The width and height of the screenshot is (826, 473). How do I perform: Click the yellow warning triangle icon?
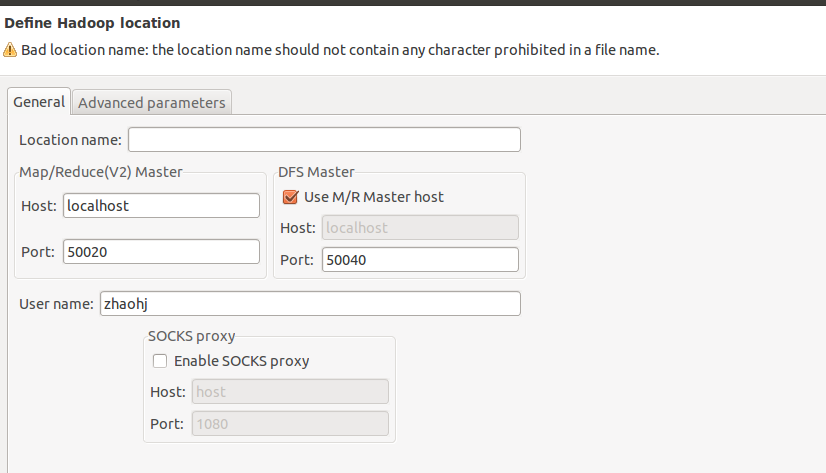coord(10,50)
